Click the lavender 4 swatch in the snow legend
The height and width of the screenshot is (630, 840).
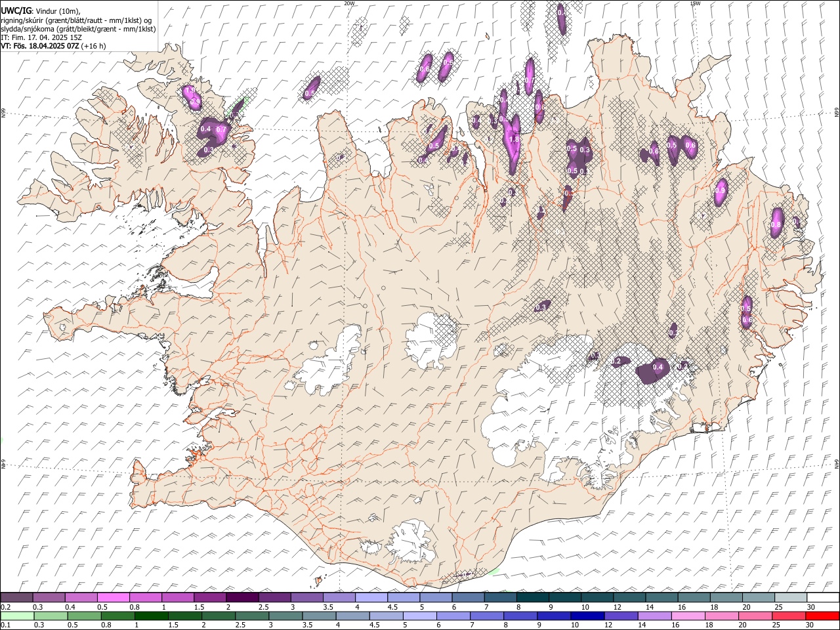[x=371, y=598]
